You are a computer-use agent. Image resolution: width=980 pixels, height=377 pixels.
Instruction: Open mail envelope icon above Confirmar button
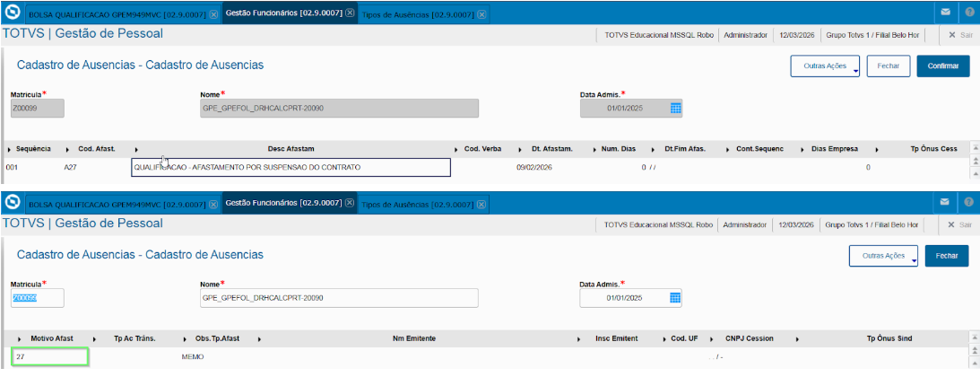coord(945,13)
